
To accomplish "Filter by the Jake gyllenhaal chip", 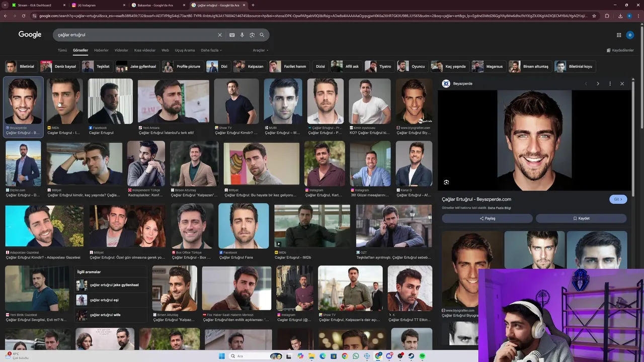I will tap(137, 66).
